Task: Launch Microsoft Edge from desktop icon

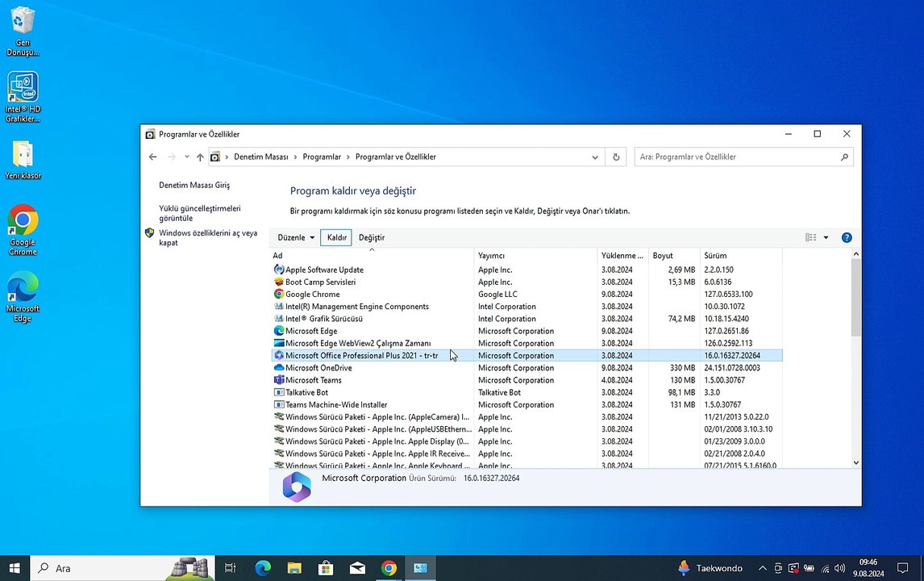Action: 23,296
